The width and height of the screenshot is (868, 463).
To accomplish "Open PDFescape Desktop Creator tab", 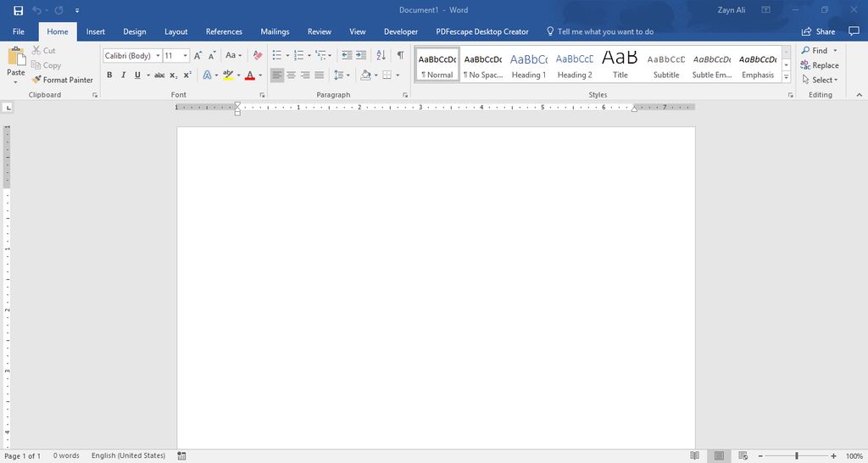I will coord(482,31).
